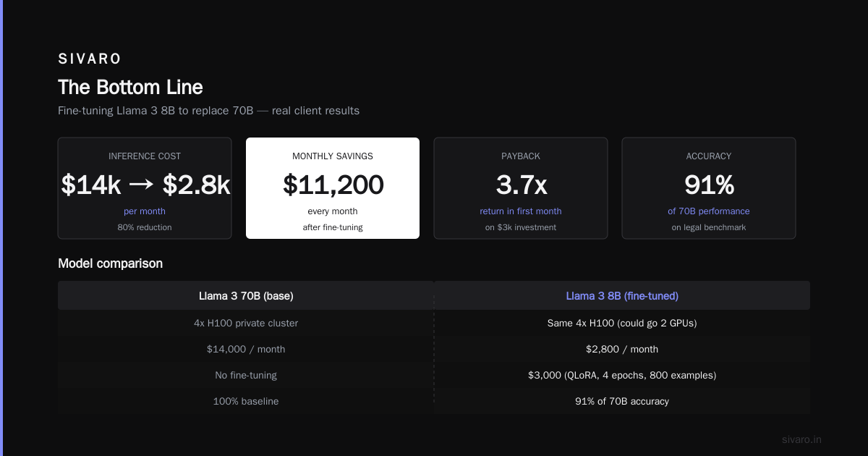Click the '$14k → $2.8k' value

pos(145,185)
